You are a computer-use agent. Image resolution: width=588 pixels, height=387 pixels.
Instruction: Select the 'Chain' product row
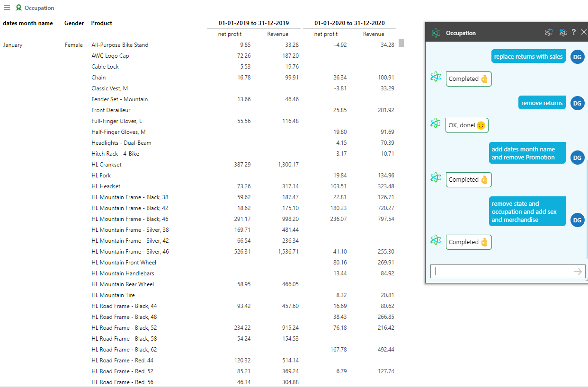pos(98,78)
